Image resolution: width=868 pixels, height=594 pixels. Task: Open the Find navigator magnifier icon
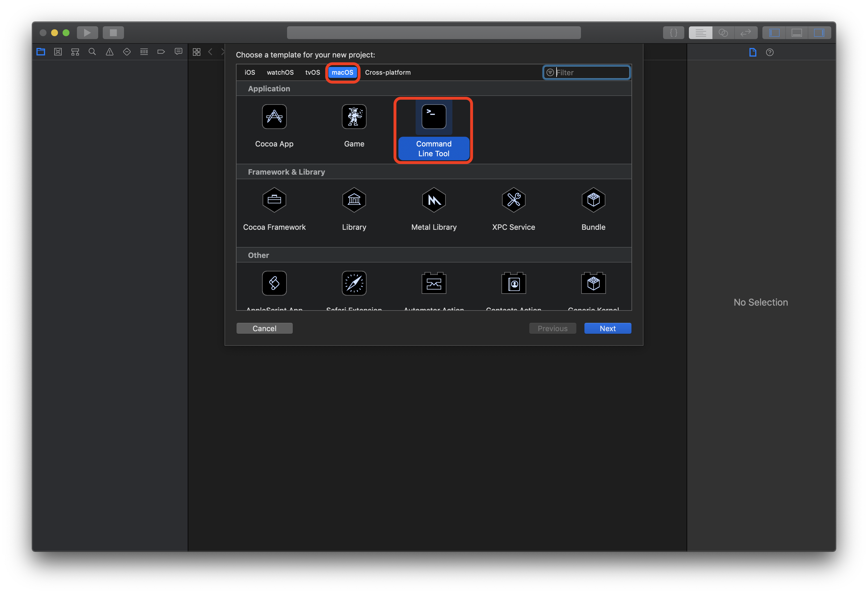[x=92, y=52]
